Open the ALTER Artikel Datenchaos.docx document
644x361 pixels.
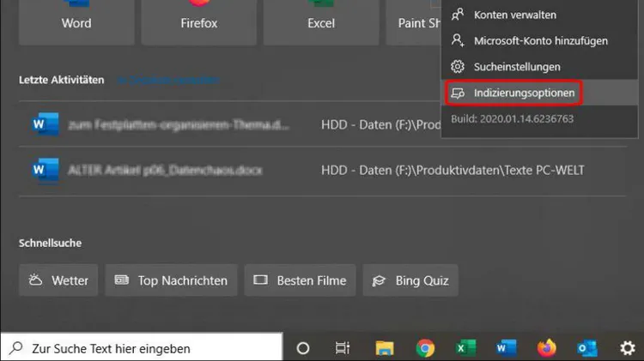(x=322, y=170)
